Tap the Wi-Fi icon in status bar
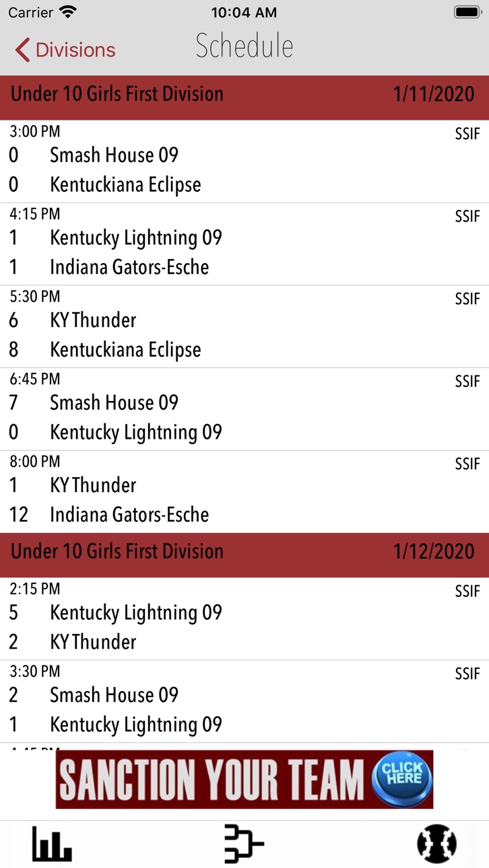Image resolution: width=489 pixels, height=868 pixels. pyautogui.click(x=68, y=12)
